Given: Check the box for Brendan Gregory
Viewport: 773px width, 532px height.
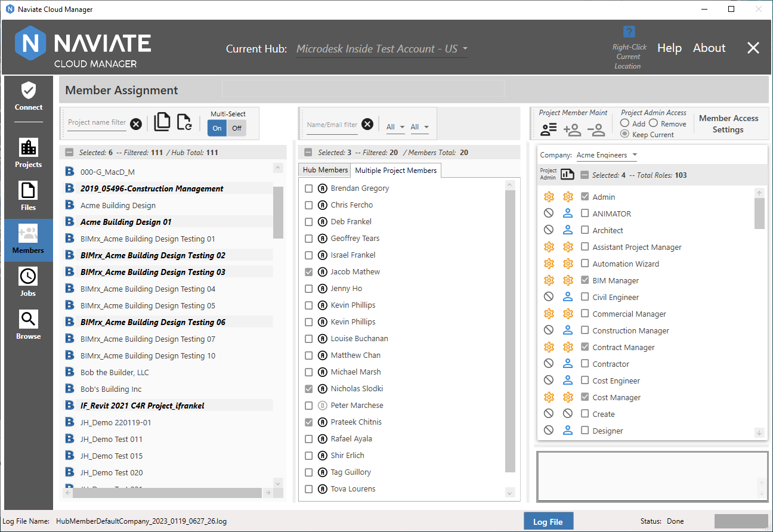Looking at the screenshot, I should 308,188.
